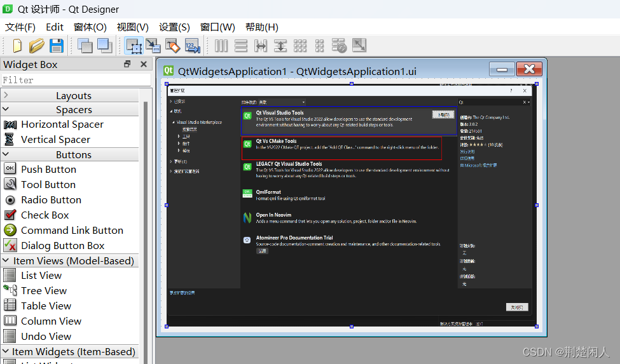The image size is (620, 364).
Task: Open the 设置(S) menu
Action: [174, 27]
